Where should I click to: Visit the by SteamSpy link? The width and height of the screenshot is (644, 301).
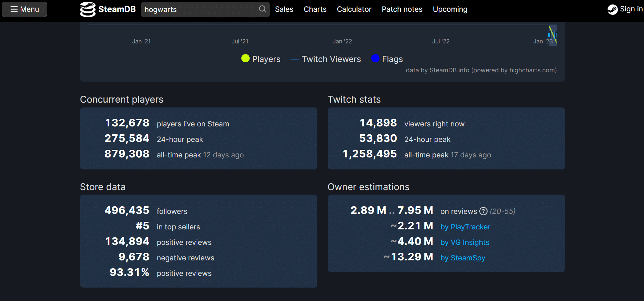click(462, 258)
